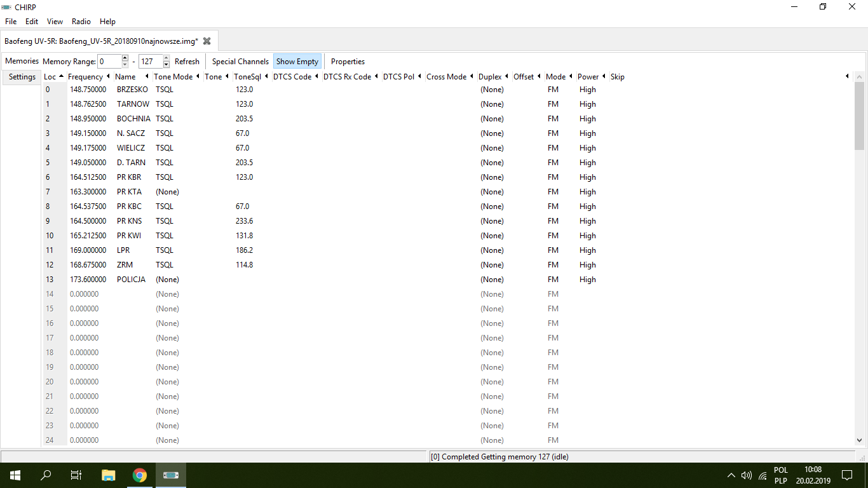Open the volume control in tray

click(747, 475)
